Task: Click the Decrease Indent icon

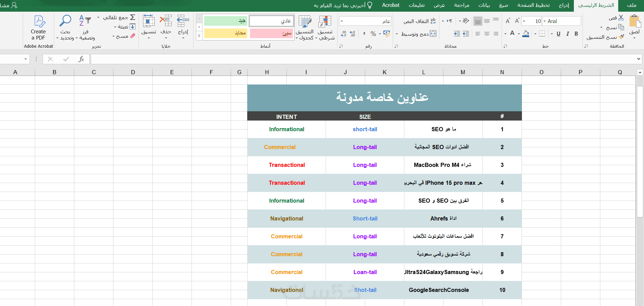Action: pos(466,33)
